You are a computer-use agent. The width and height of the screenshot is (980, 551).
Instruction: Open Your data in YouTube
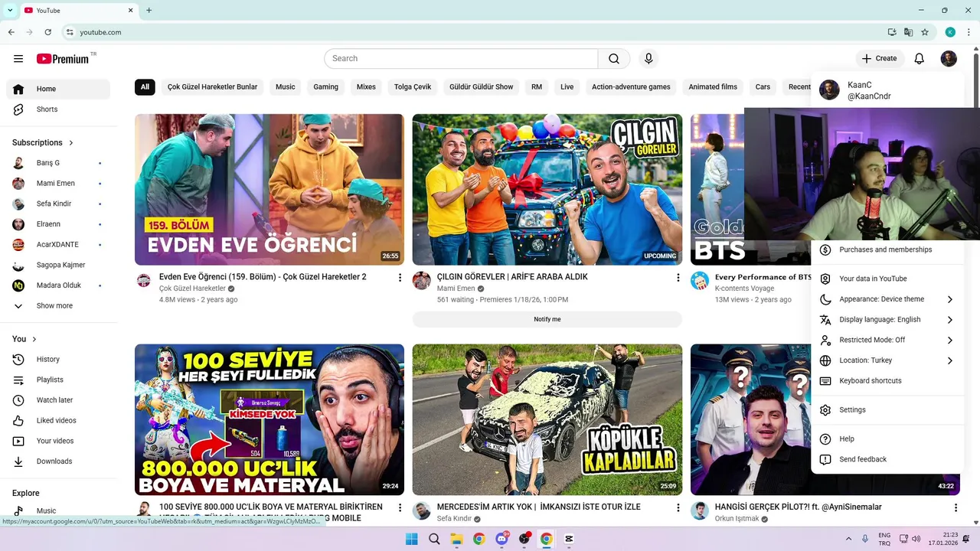(887, 279)
